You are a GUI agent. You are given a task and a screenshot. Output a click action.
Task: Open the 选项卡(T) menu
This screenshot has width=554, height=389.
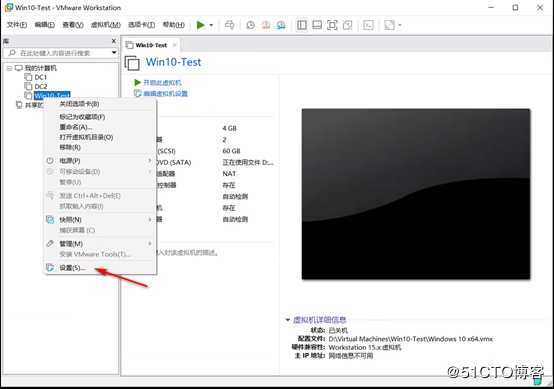[x=141, y=25]
